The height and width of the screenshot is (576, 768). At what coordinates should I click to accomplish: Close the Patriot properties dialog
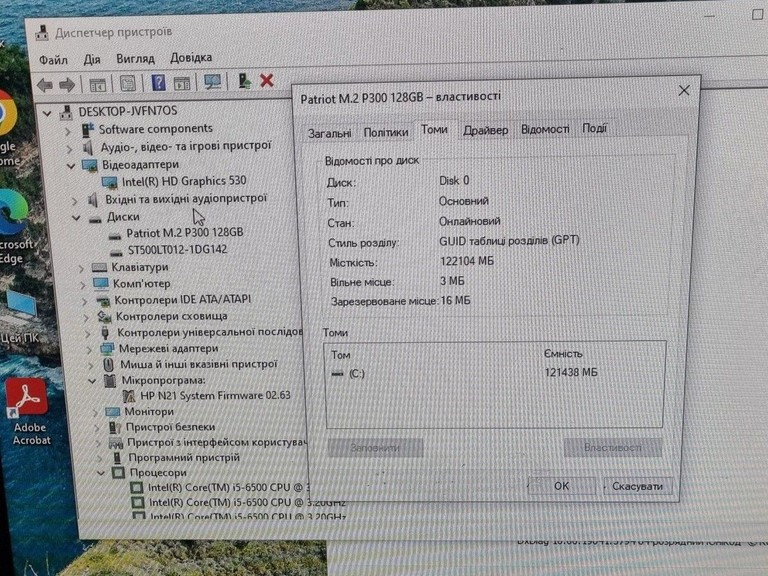pos(684,91)
